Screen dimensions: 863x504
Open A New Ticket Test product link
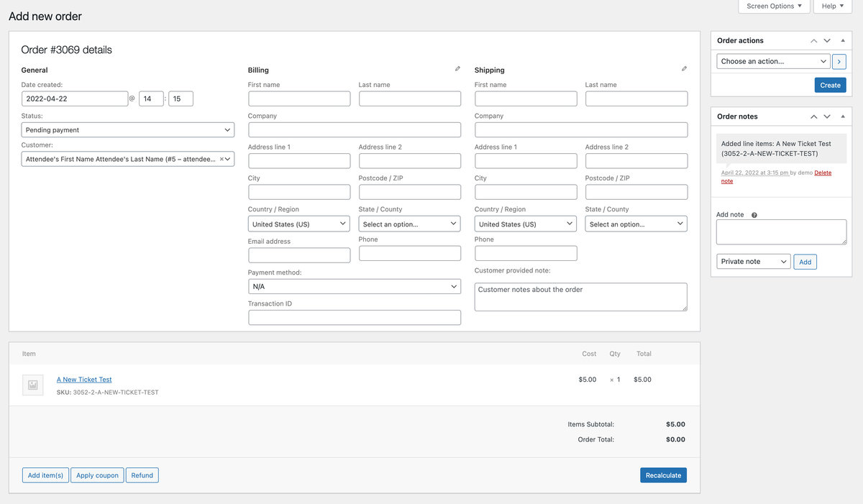84,380
